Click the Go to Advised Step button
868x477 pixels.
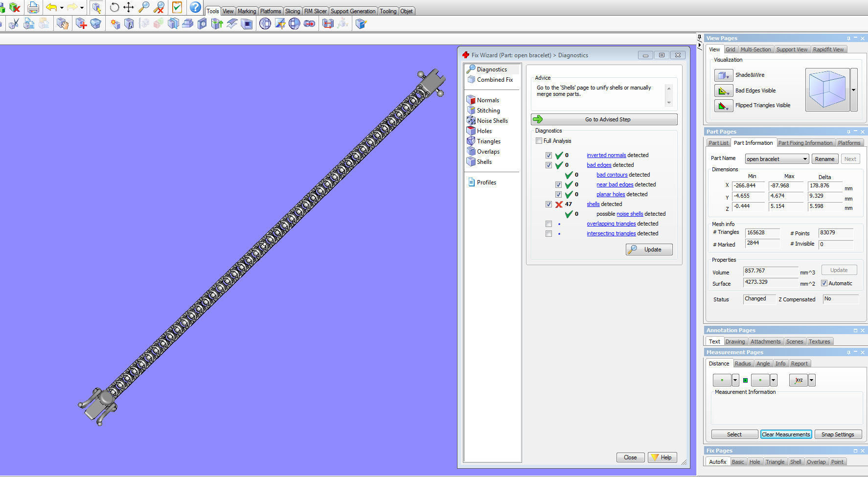pyautogui.click(x=604, y=119)
